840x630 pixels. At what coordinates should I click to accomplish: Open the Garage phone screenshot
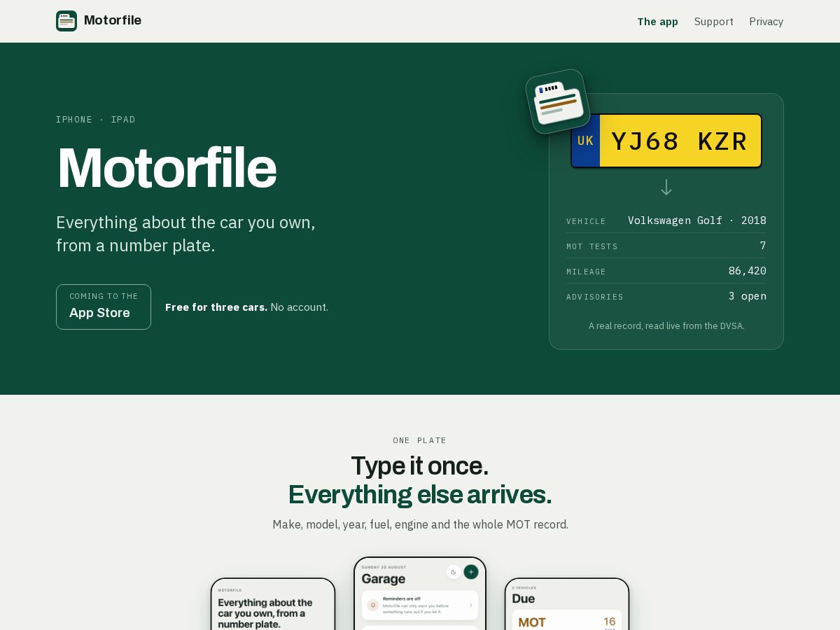point(420,594)
